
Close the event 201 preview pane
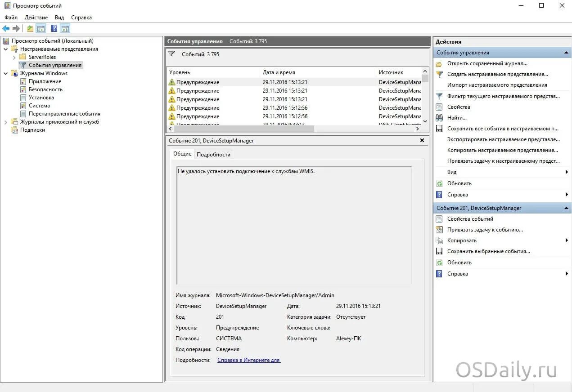[x=422, y=140]
